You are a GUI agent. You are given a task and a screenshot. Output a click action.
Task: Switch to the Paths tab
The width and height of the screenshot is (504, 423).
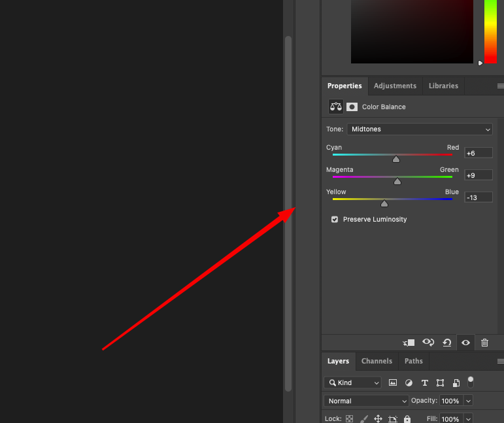(413, 362)
